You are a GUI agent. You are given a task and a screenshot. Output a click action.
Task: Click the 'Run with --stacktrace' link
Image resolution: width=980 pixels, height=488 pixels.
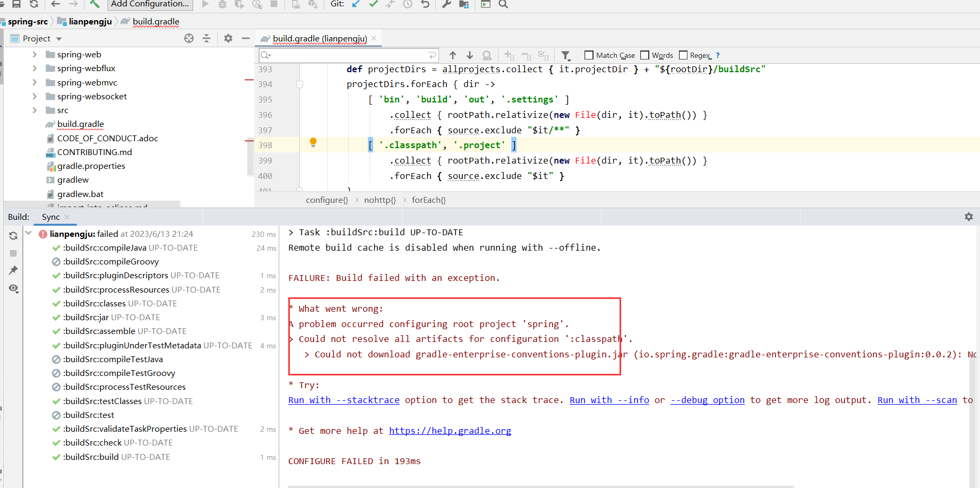[344, 400]
